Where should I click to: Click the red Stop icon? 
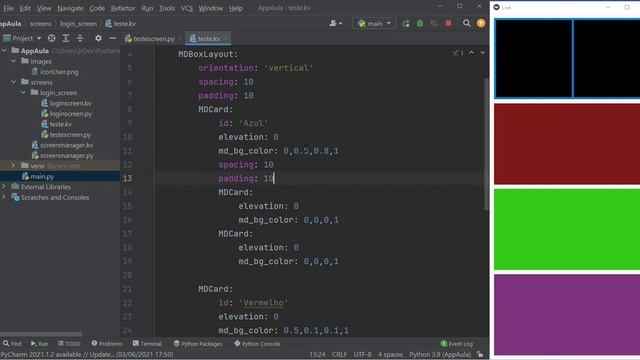pos(448,23)
